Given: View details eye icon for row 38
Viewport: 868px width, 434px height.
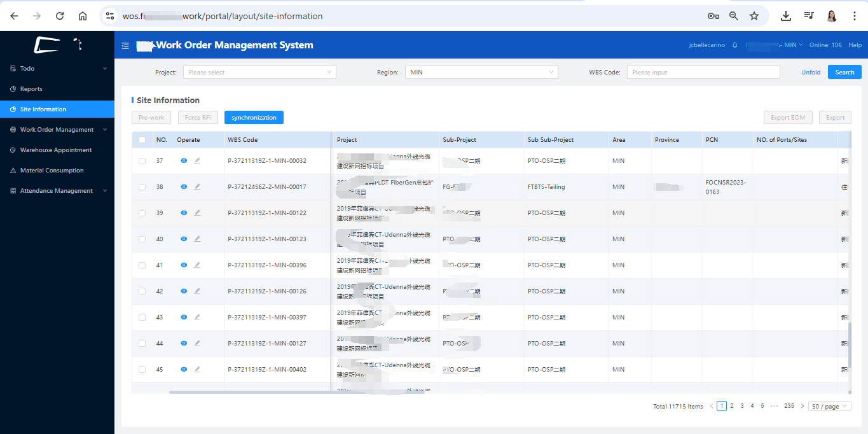Looking at the screenshot, I should (184, 187).
